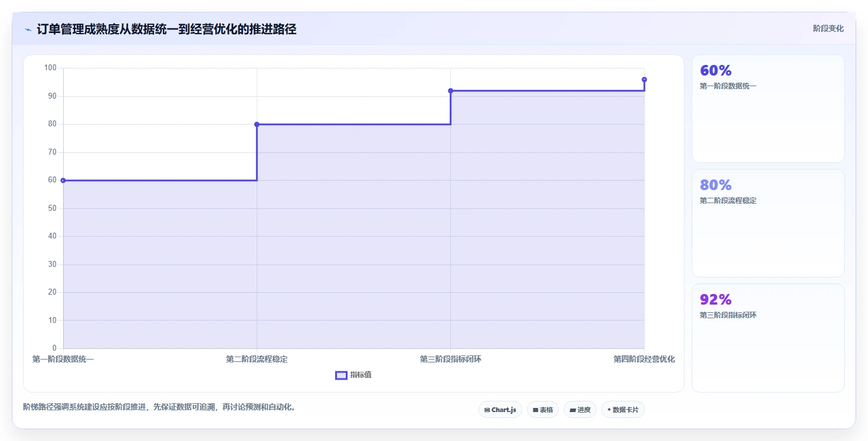Click the 80% value text
This screenshot has height=441, width=868.
click(716, 185)
